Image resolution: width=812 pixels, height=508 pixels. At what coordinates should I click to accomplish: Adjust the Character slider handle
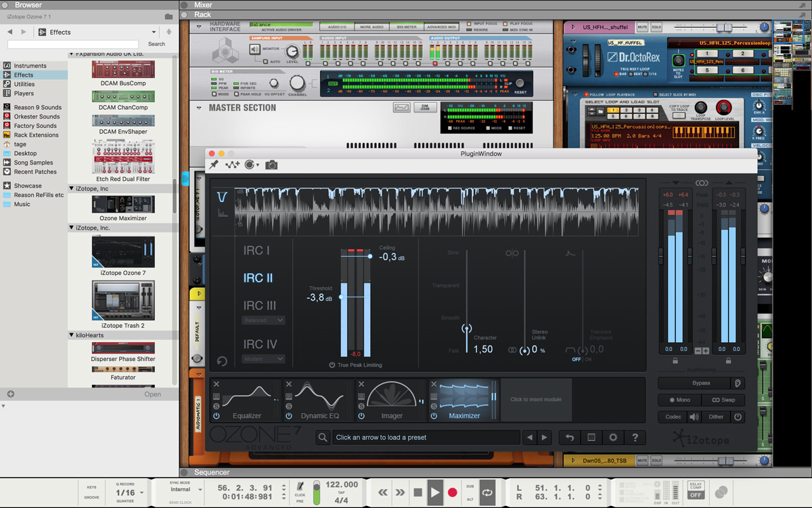point(466,329)
